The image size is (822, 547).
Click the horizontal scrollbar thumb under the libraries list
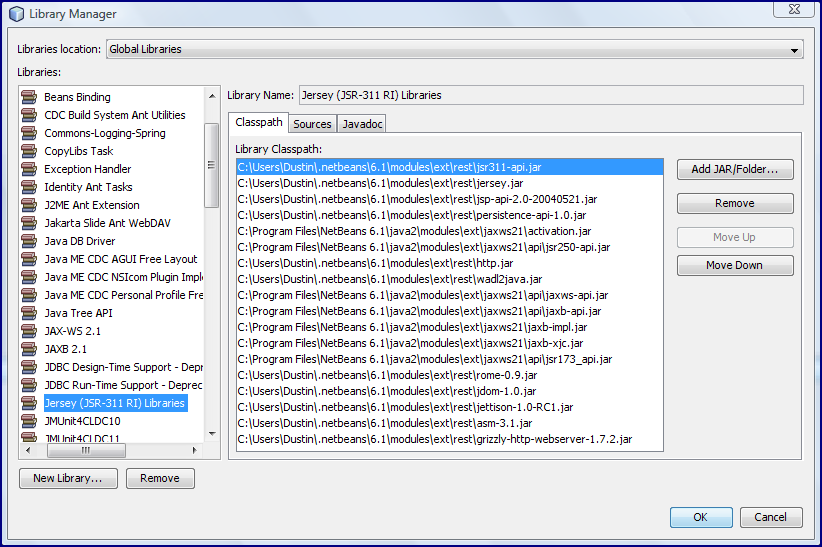[x=86, y=450]
